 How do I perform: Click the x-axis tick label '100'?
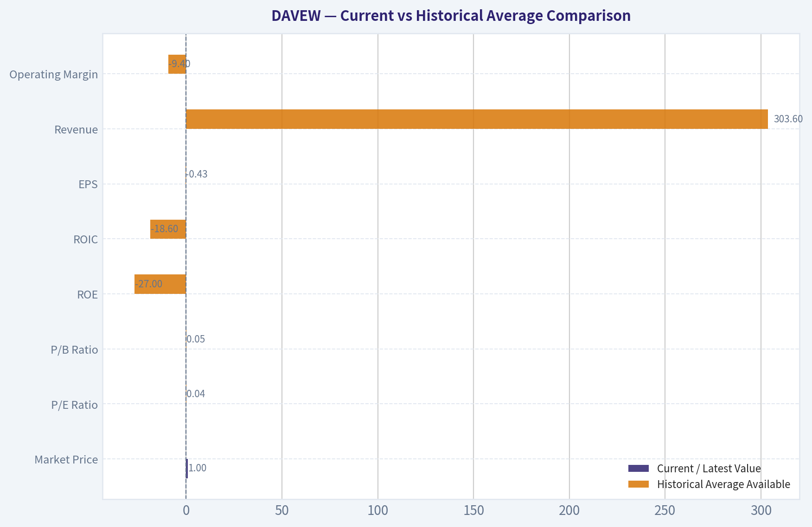(x=378, y=510)
